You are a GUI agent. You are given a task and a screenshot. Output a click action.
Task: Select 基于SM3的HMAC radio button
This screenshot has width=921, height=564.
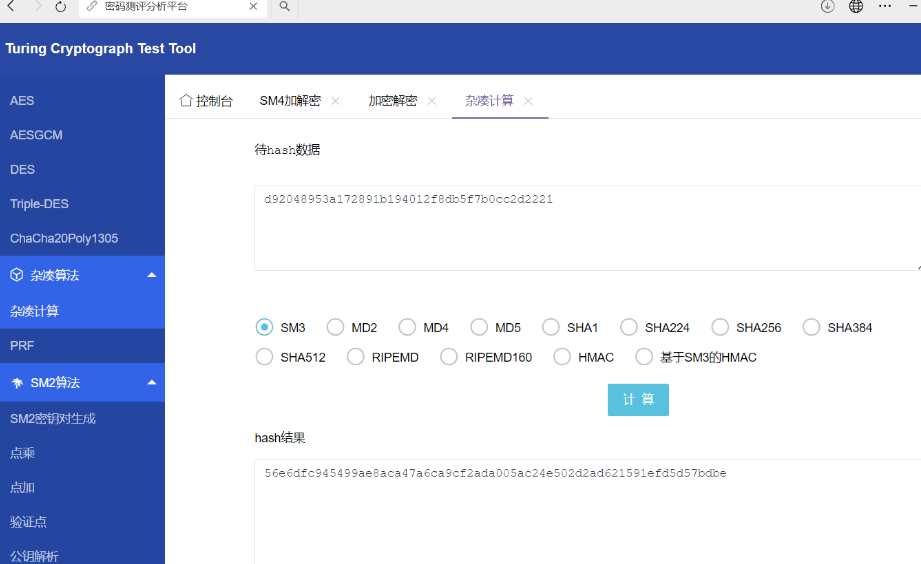pos(644,357)
